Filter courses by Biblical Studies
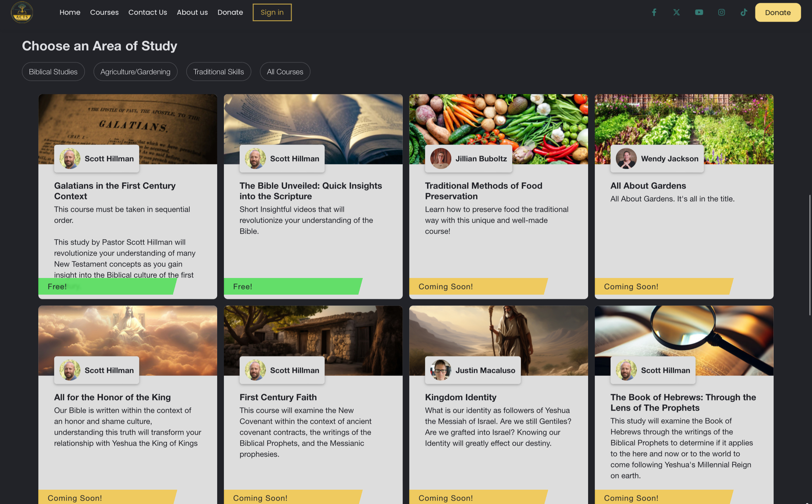The image size is (812, 504). coord(53,72)
